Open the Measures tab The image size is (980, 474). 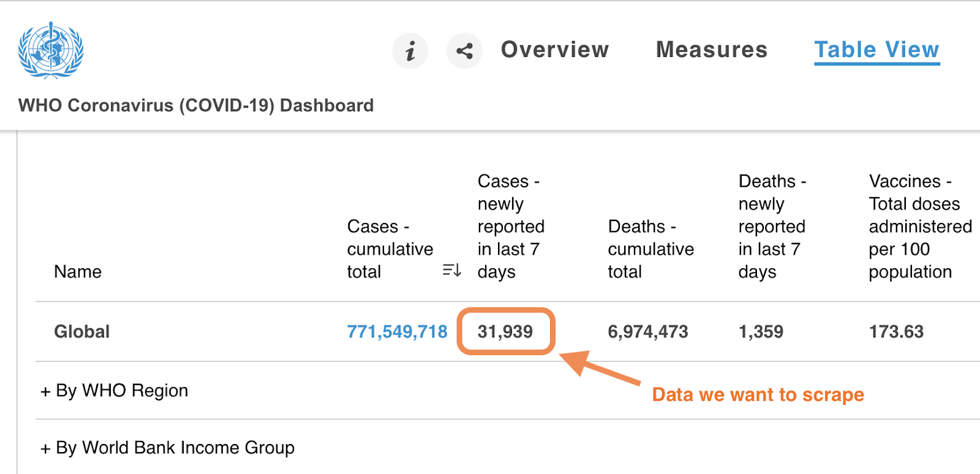pos(712,50)
